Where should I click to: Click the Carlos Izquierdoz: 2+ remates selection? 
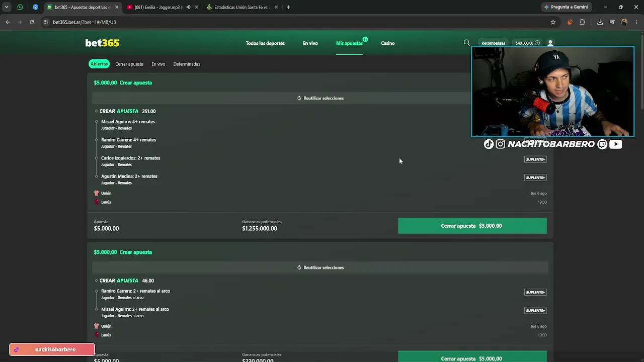pos(131,158)
